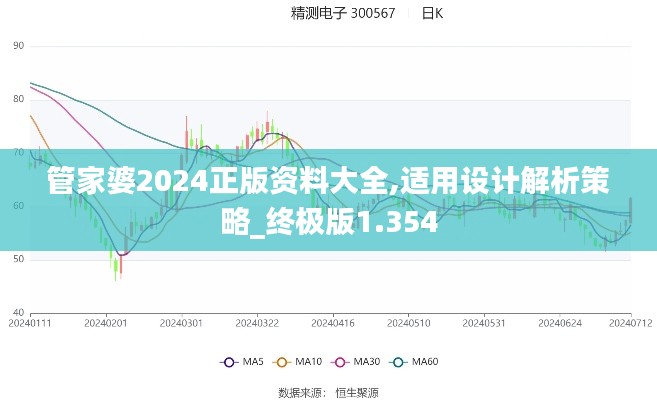Toggle the MA5 legend series
The image size is (657, 400).
click(242, 362)
